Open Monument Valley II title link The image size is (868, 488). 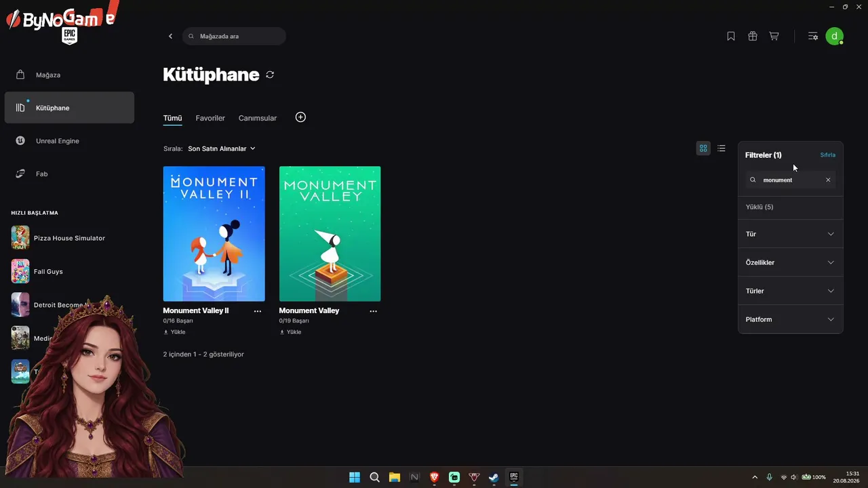[196, 310]
